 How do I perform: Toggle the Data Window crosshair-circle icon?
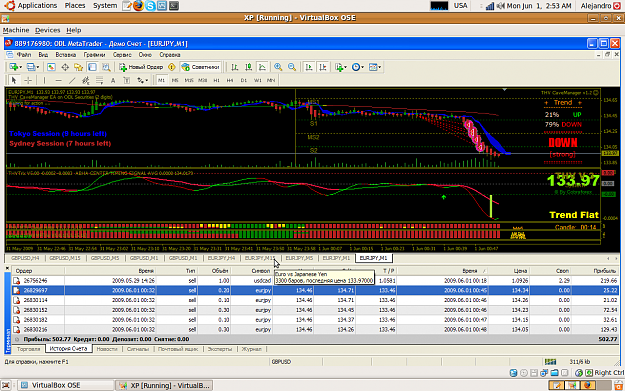coord(65,67)
